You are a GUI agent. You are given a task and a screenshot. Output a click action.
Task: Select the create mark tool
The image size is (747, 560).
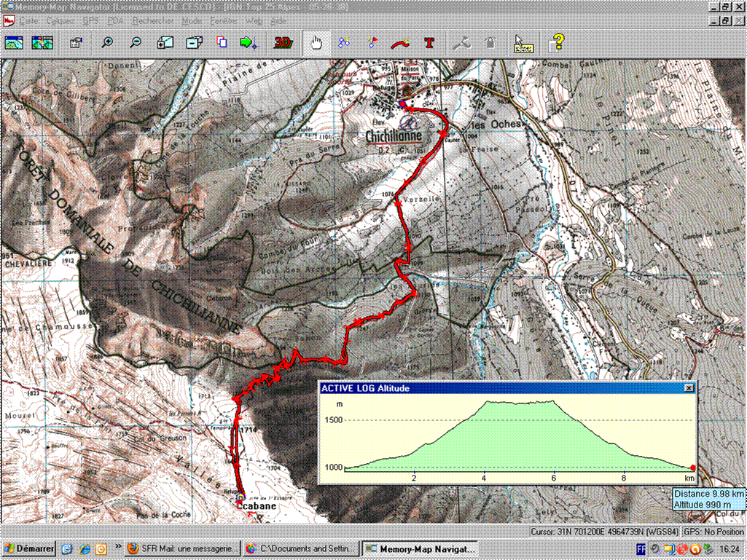point(344,43)
